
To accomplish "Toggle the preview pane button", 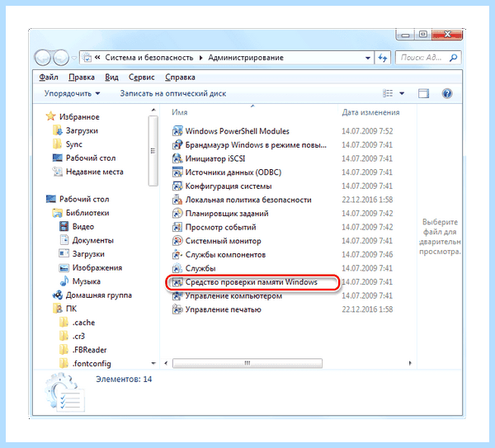I will (423, 93).
